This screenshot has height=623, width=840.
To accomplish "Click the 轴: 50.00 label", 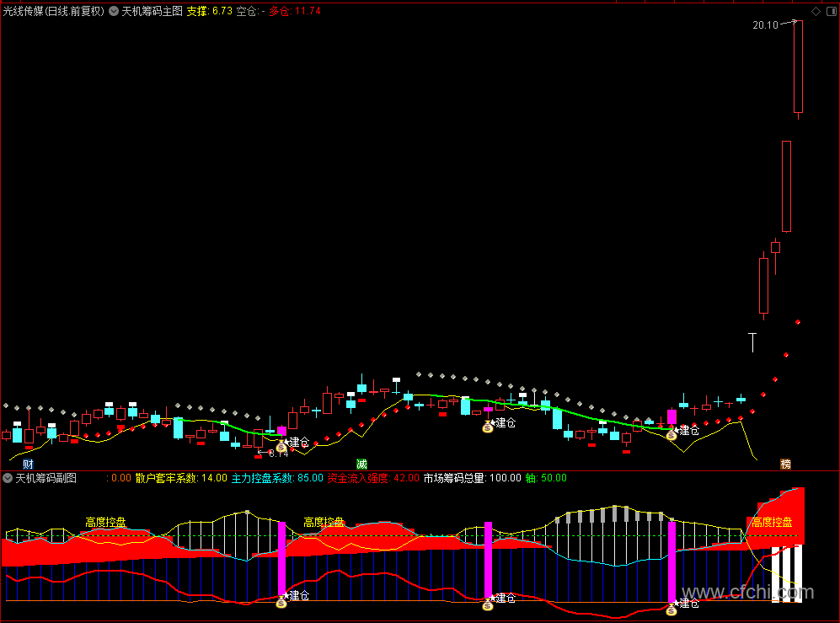I will point(546,478).
